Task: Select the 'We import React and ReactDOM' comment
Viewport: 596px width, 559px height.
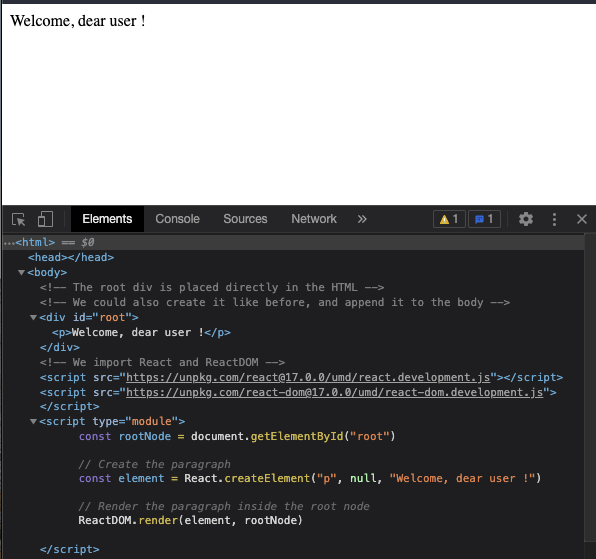Action: pyautogui.click(x=162, y=362)
